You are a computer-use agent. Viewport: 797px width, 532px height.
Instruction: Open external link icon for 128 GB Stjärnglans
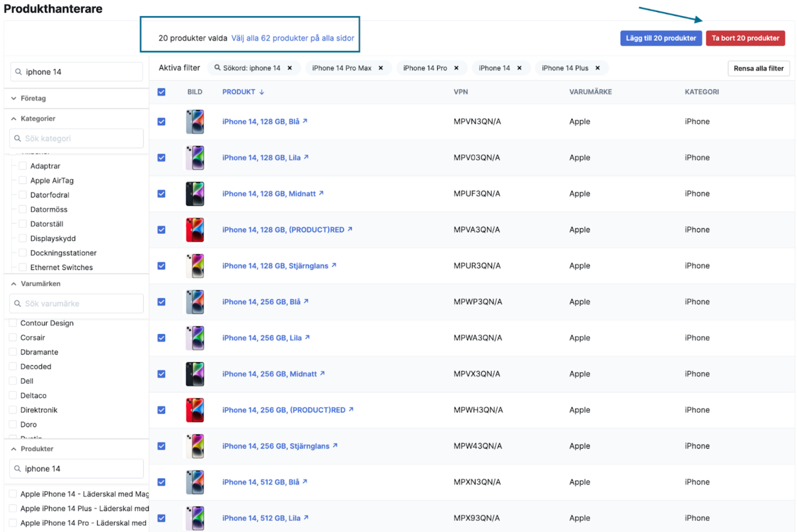pyautogui.click(x=334, y=265)
